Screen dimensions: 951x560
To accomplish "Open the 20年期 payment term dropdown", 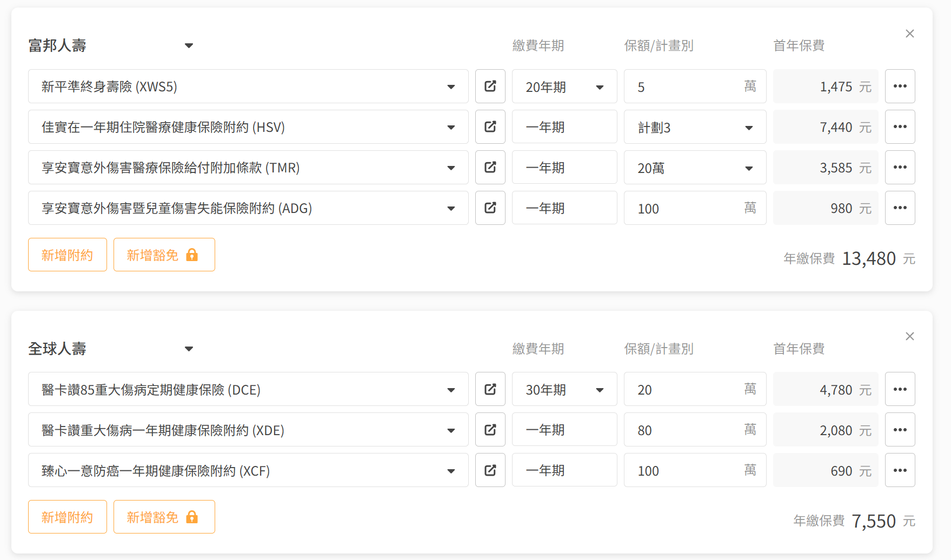I will click(564, 86).
